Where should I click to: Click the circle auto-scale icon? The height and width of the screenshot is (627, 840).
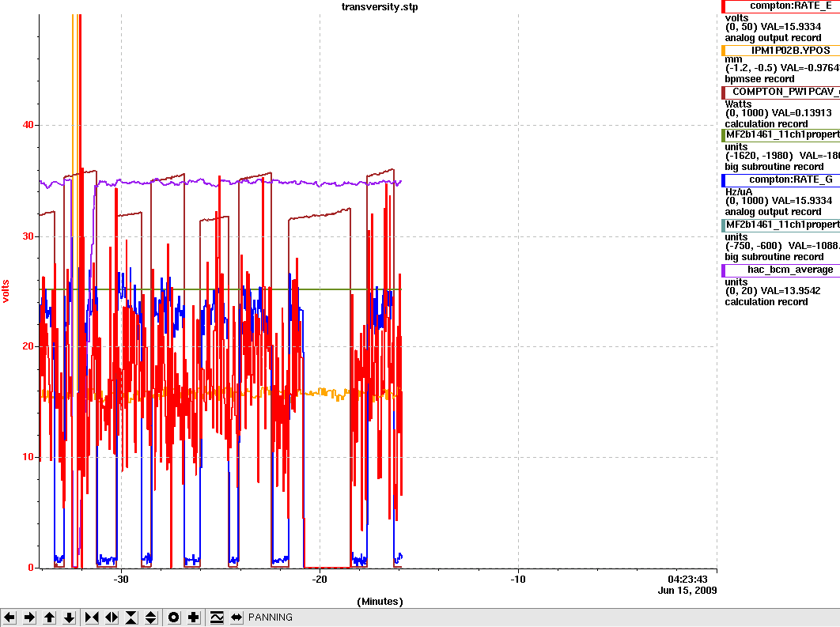coord(173,618)
